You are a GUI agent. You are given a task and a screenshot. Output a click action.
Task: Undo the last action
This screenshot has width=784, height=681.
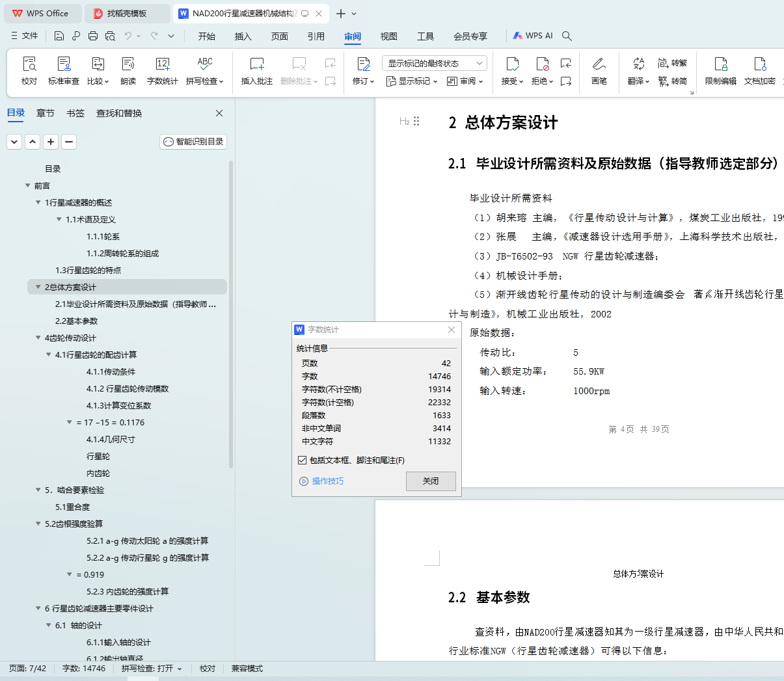point(128,36)
